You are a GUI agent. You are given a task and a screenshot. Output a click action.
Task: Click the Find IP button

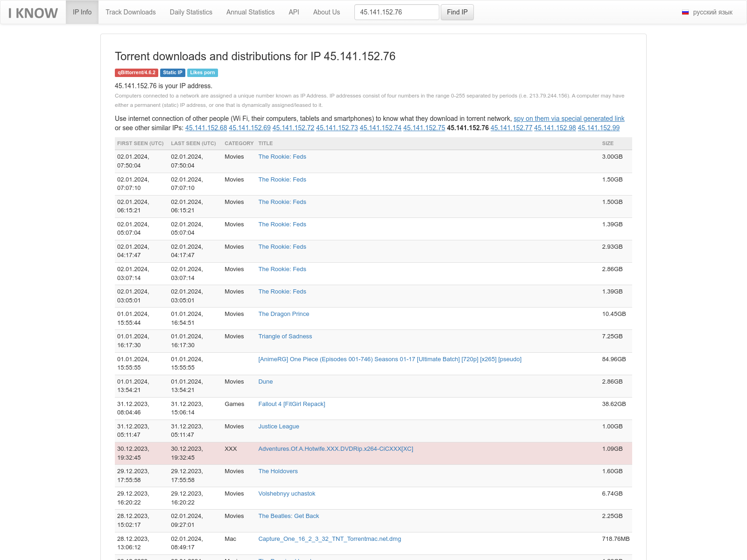(x=457, y=12)
